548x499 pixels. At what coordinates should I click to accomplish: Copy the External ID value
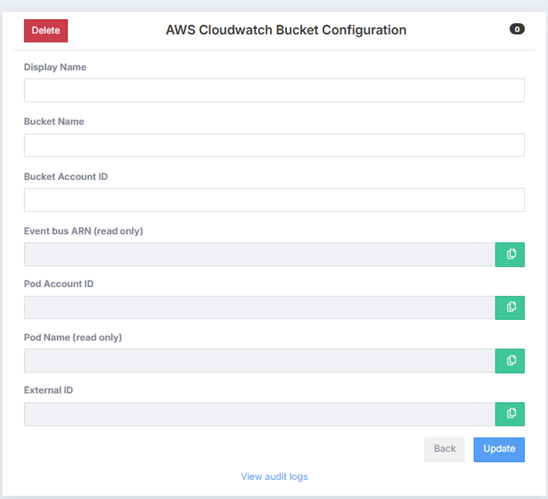point(510,414)
